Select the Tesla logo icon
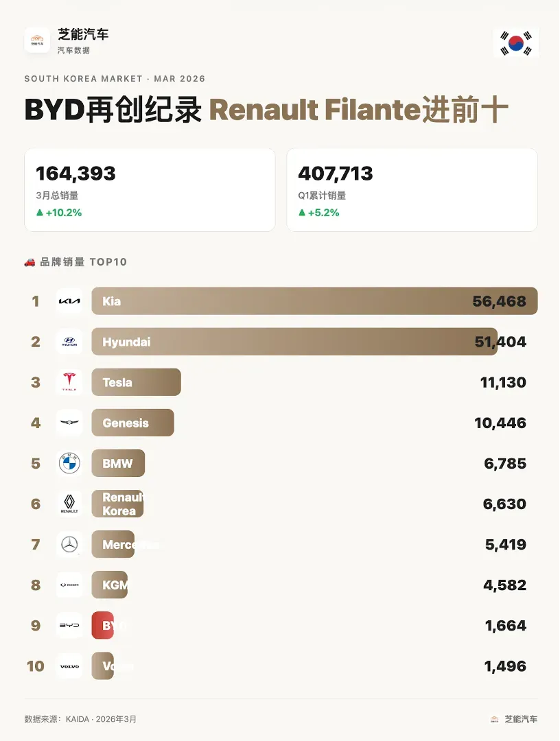560x741 pixels. pos(69,382)
